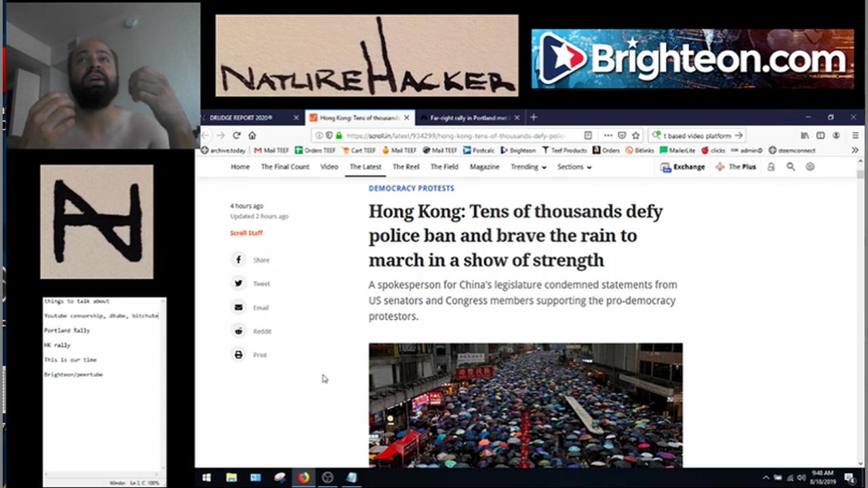
Task: Show more bookmarks with the overflow chevron
Action: pos(855,150)
